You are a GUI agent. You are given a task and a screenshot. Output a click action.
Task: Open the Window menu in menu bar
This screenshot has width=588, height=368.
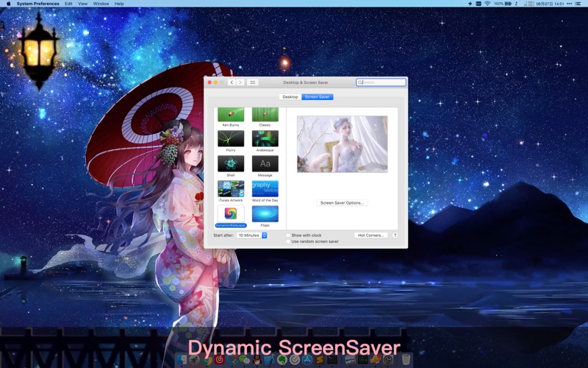101,4
